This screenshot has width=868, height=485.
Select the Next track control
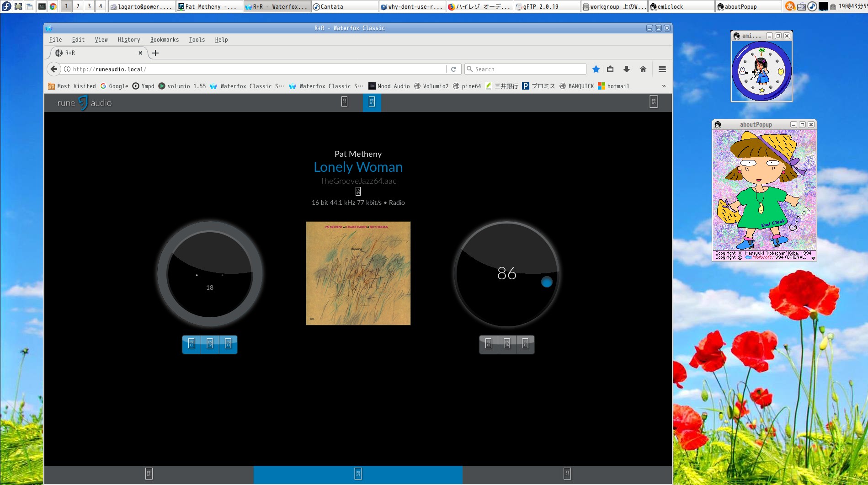[524, 344]
